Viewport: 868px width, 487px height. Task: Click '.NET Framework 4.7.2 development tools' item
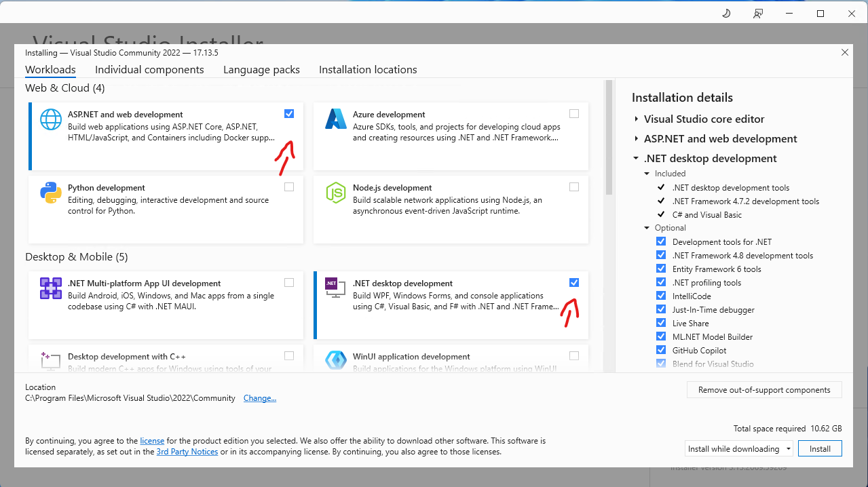coord(746,201)
